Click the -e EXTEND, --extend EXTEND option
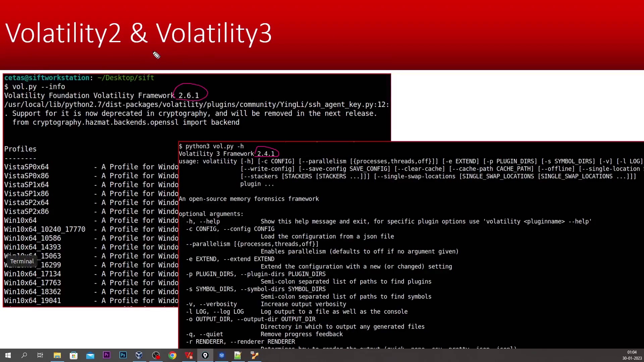This screenshot has height=362, width=644. [230, 259]
